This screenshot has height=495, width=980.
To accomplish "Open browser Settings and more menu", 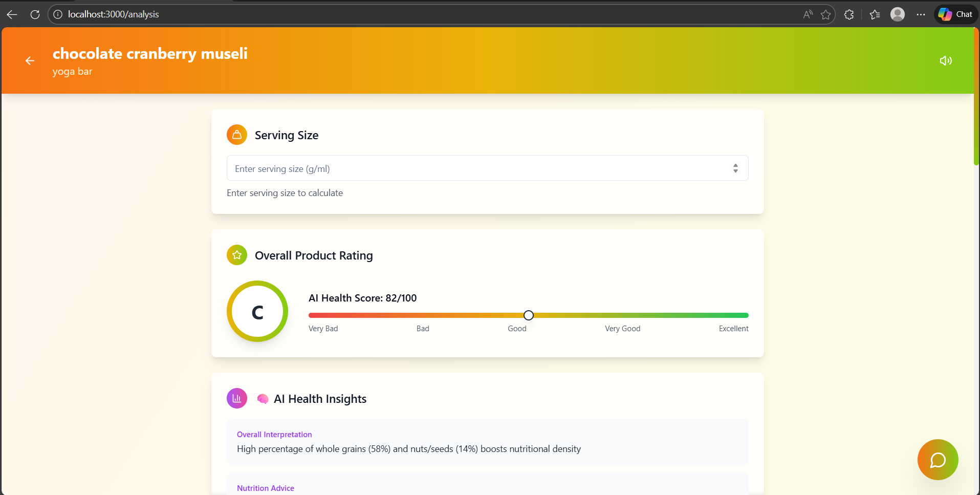I will point(921,14).
